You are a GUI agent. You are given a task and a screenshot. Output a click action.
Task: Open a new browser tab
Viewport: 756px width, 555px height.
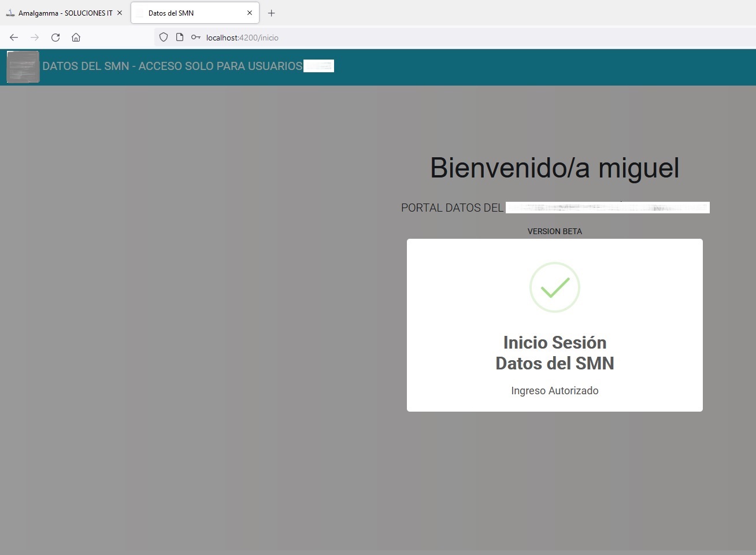click(x=271, y=13)
